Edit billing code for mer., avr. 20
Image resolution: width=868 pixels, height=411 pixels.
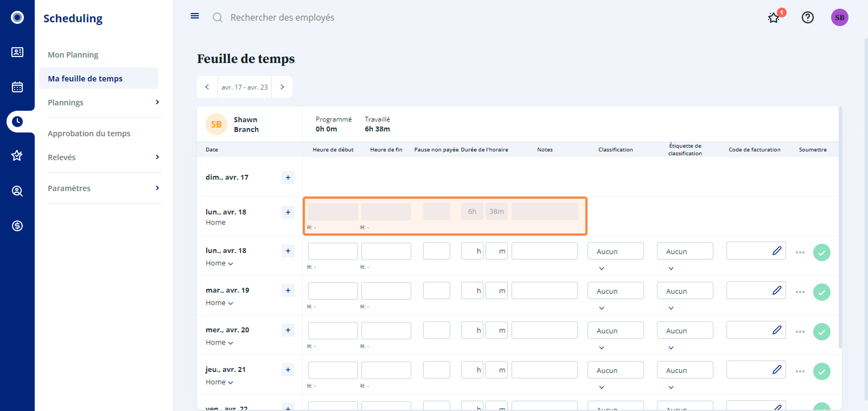click(x=777, y=330)
